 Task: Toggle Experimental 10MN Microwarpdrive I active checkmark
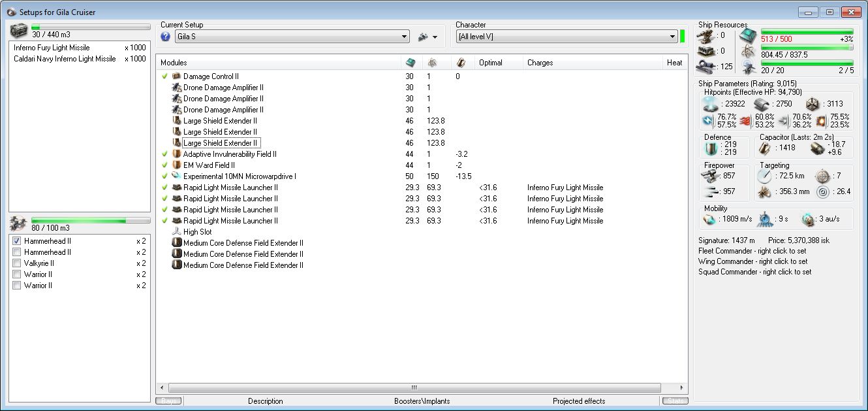click(164, 176)
